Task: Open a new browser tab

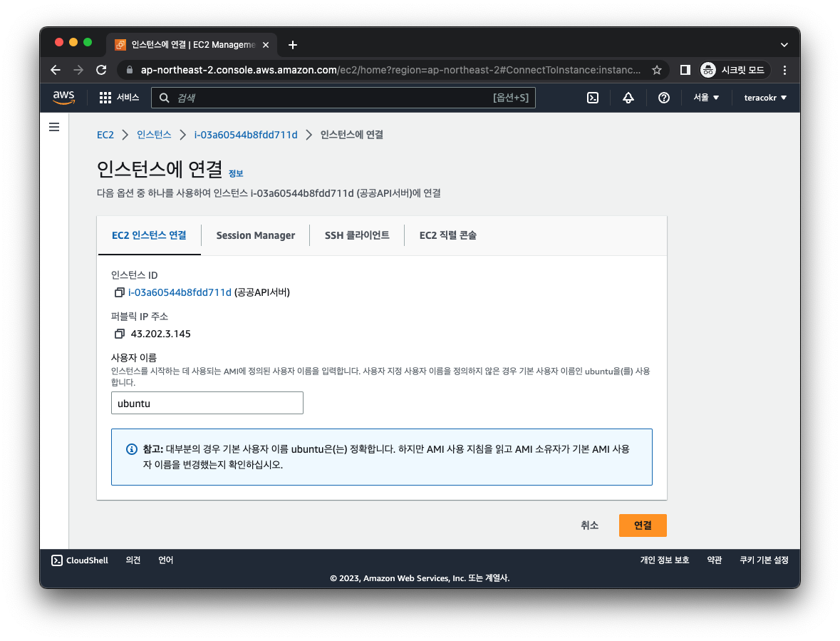Action: click(293, 45)
